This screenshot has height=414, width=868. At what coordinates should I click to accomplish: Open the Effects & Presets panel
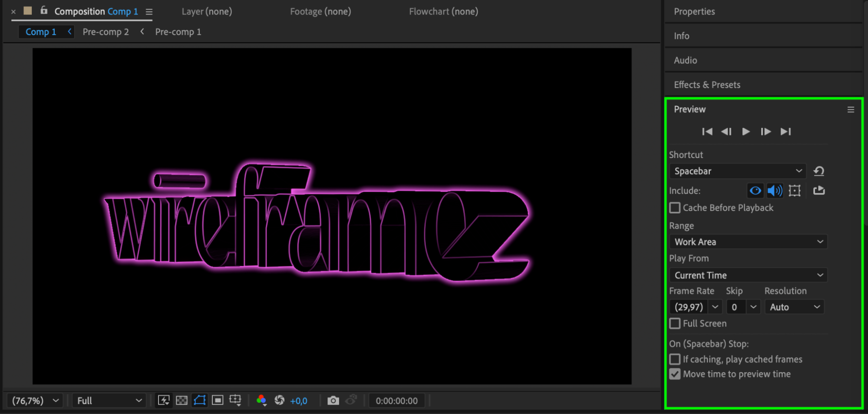click(x=707, y=85)
